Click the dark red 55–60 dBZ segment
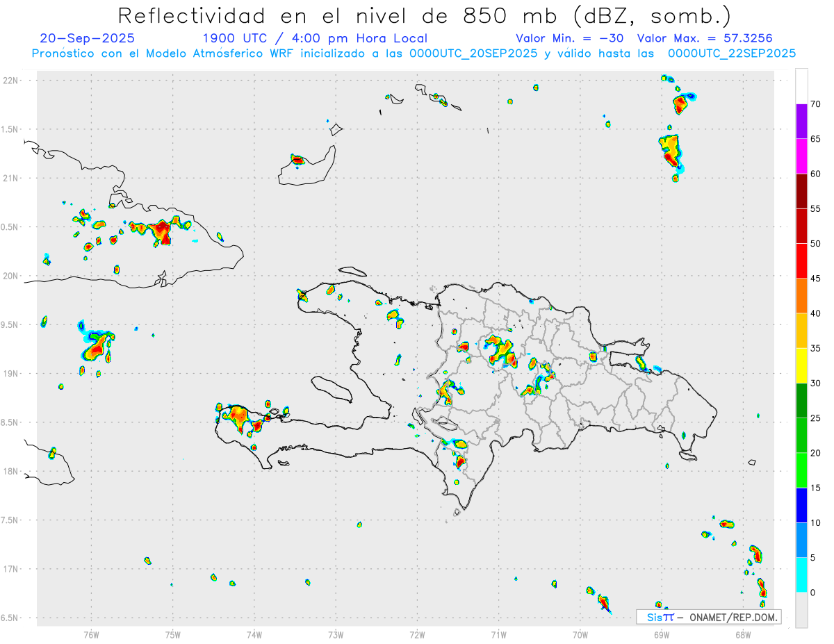The width and height of the screenshot is (834, 644). 801,191
